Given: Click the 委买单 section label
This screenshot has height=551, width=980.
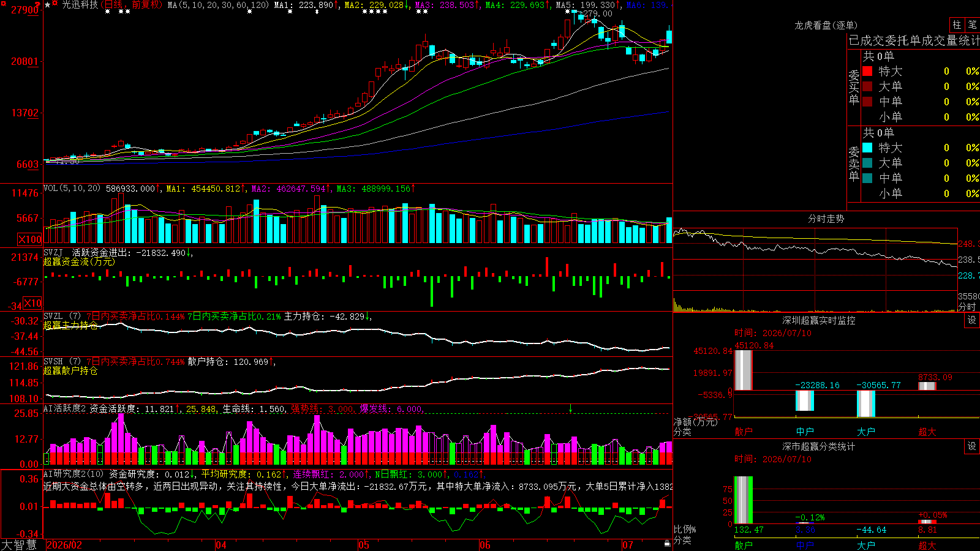Looking at the screenshot, I should (854, 87).
